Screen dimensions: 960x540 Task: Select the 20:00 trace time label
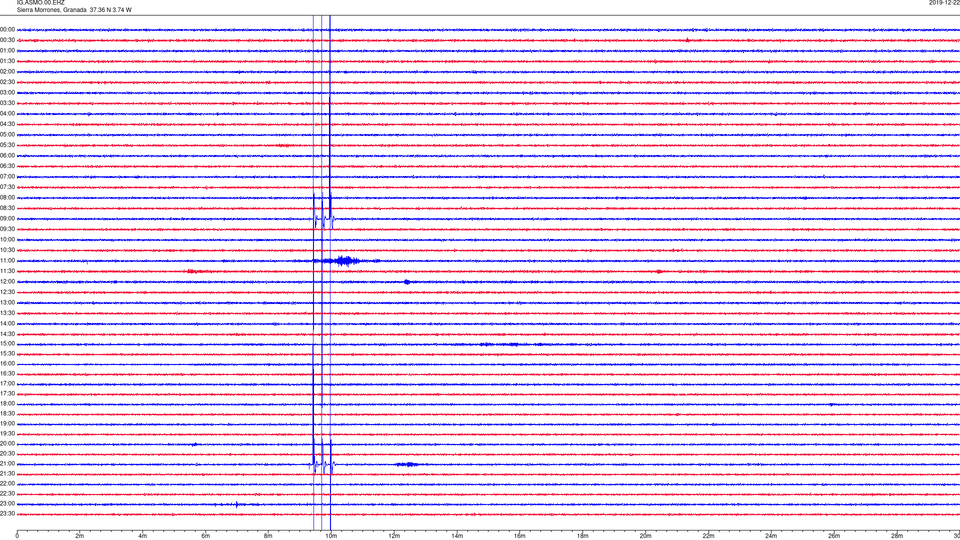tap(7, 444)
